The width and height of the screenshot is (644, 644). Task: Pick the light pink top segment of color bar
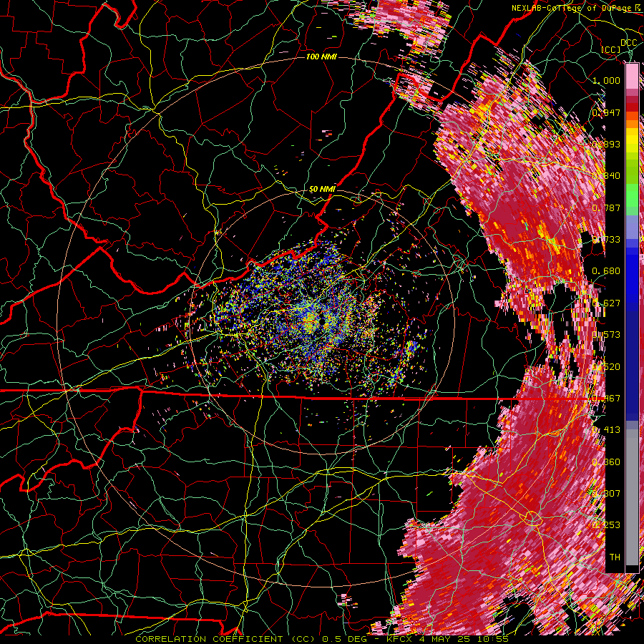[x=632, y=76]
